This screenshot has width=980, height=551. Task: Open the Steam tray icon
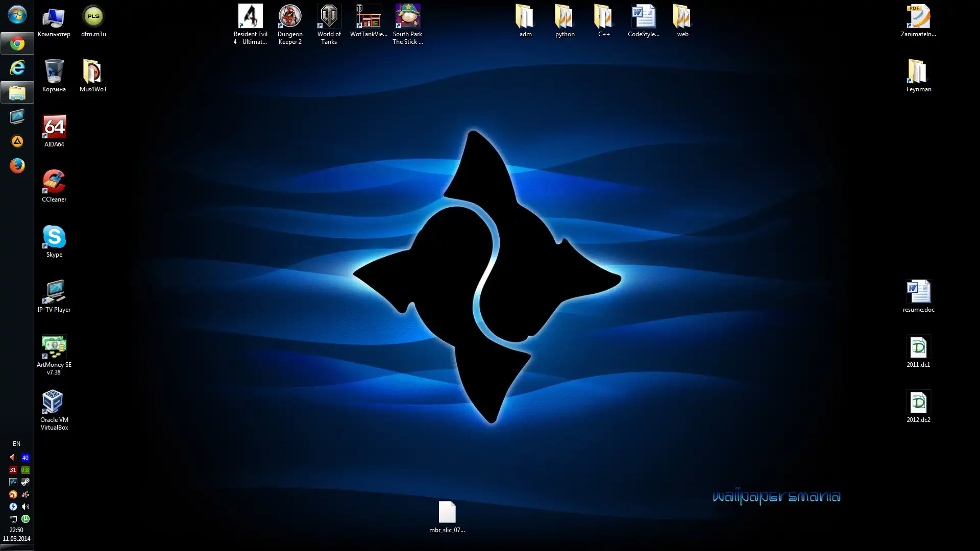[26, 482]
